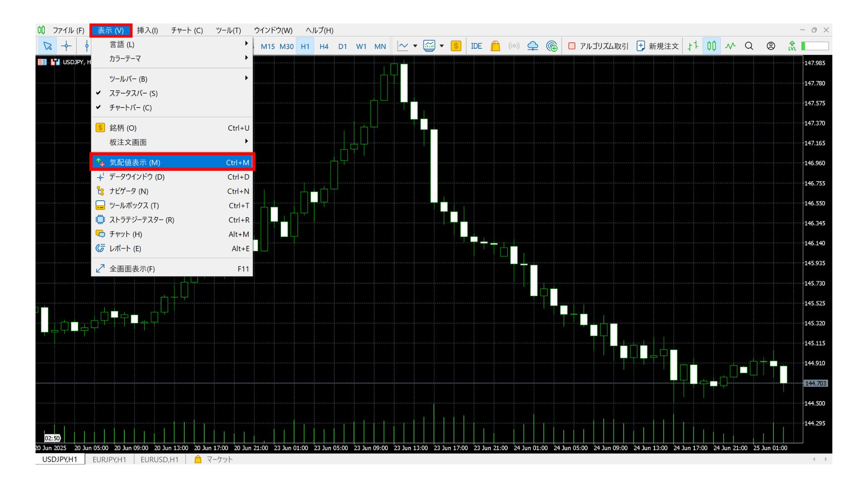868x488 pixels.
Task: Select the H4 timeframe button
Action: [324, 47]
